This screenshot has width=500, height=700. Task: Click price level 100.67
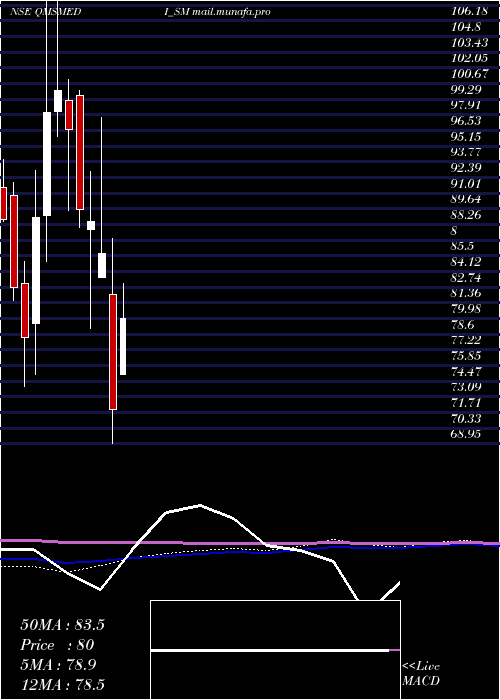coord(471,74)
